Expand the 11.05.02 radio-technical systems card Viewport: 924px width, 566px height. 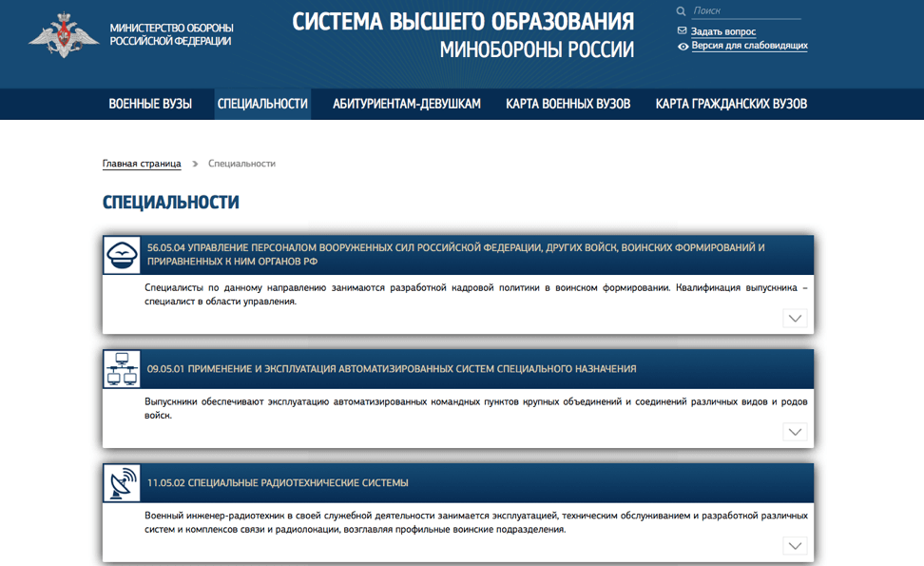tap(795, 546)
